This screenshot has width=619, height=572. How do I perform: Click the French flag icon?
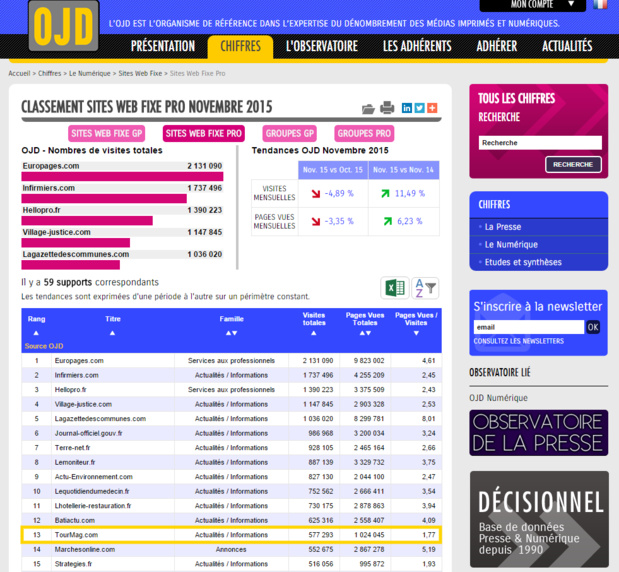600,4
